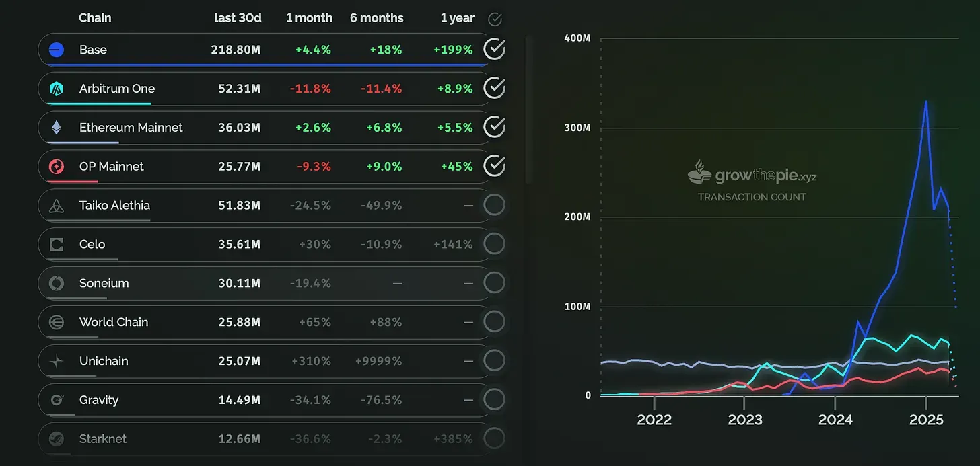Click the 12.66M Starknet value
The height and width of the screenshot is (466, 980).
(240, 439)
